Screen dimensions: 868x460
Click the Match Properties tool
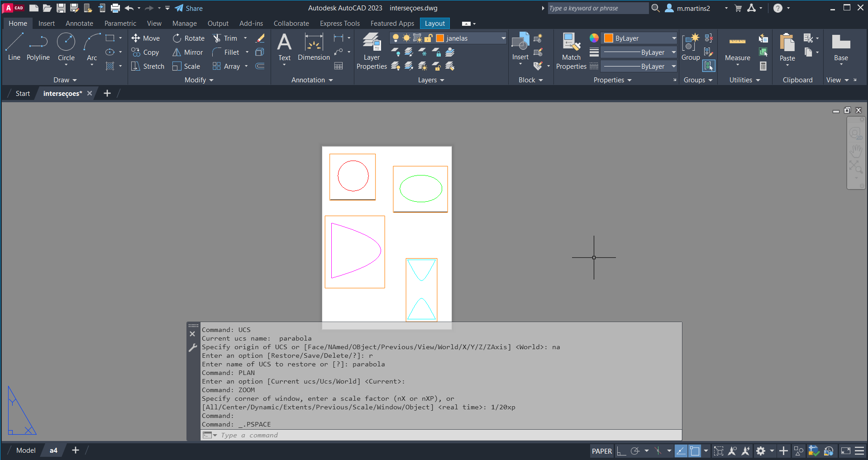[x=571, y=51]
